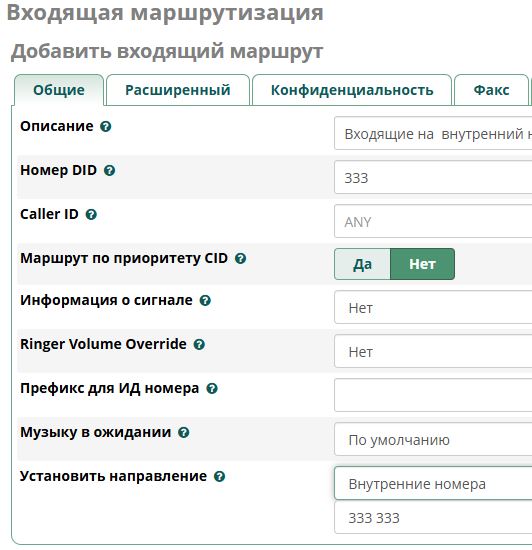Focus the Caller ID field with ANY
The height and width of the screenshot is (550, 532).
(x=433, y=221)
